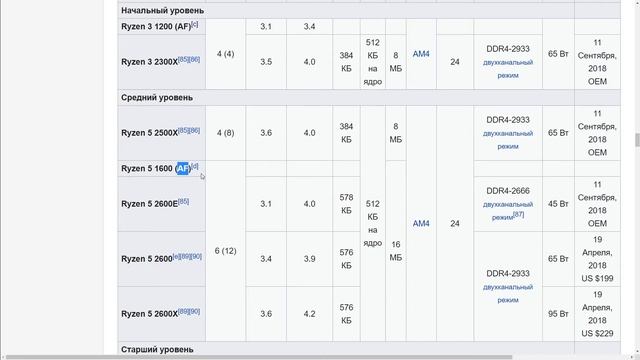Open двухканальный режим link in the Ryzen 3 2300X row
The height and width of the screenshot is (360, 640).
[508, 69]
